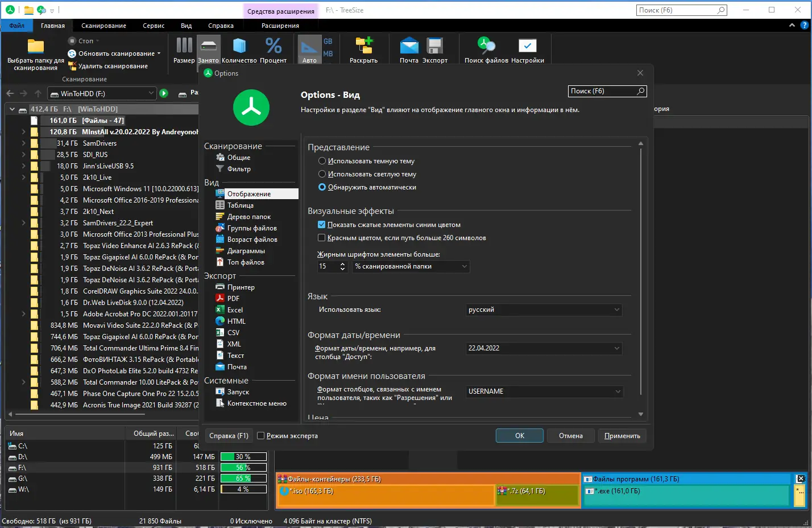Image resolution: width=812 pixels, height=528 pixels.
Task: Expand the SDI_RUS folder node
Action: coord(23,155)
